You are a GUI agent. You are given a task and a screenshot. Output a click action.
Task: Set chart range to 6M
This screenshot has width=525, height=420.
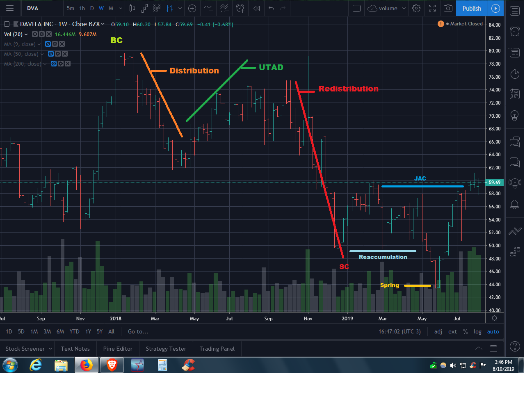click(x=60, y=331)
